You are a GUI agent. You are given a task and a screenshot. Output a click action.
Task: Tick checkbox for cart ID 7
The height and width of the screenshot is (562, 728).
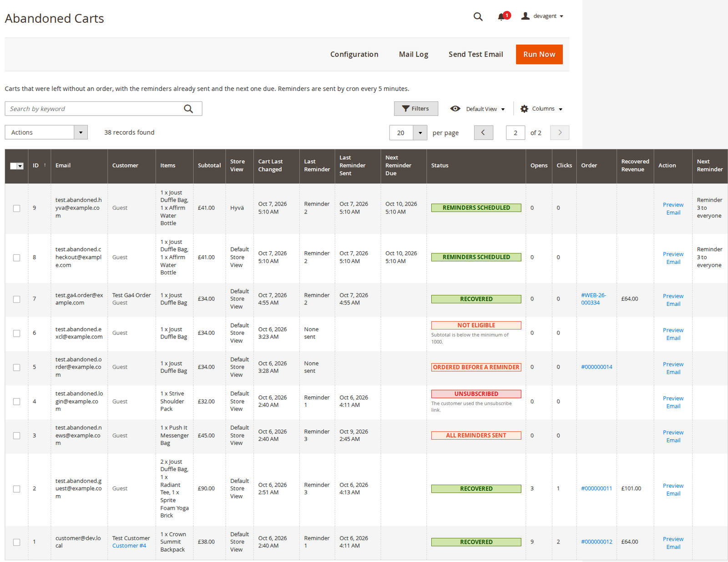pyautogui.click(x=17, y=299)
